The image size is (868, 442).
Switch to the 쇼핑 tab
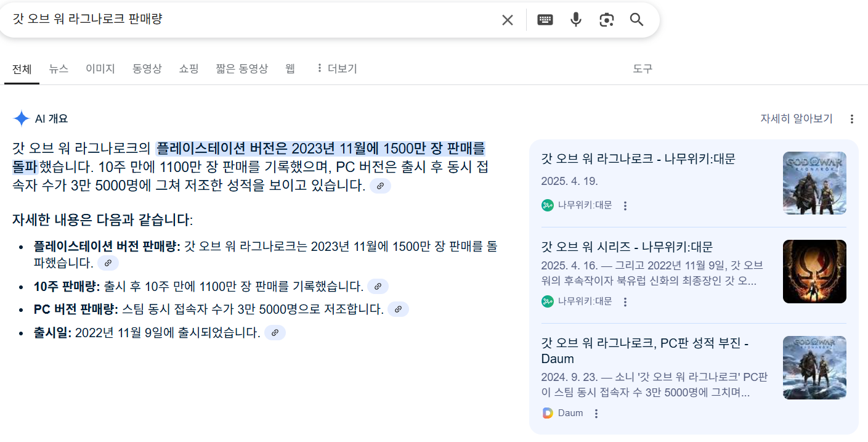(189, 69)
